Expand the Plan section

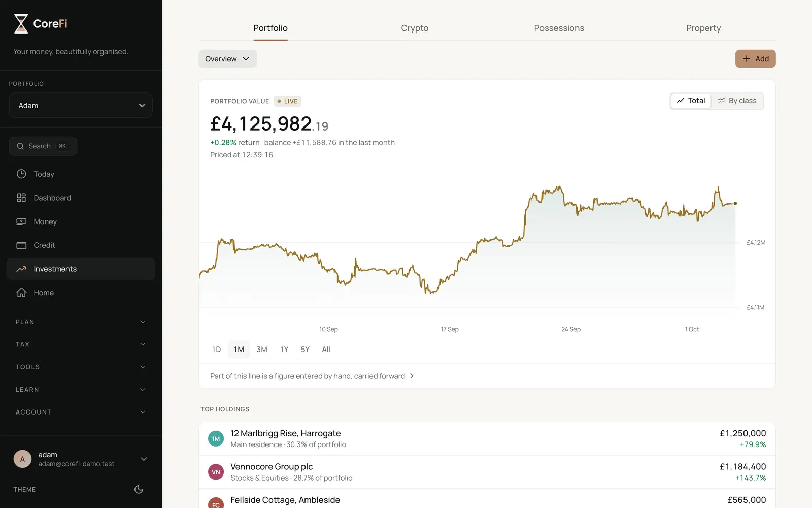click(x=81, y=322)
